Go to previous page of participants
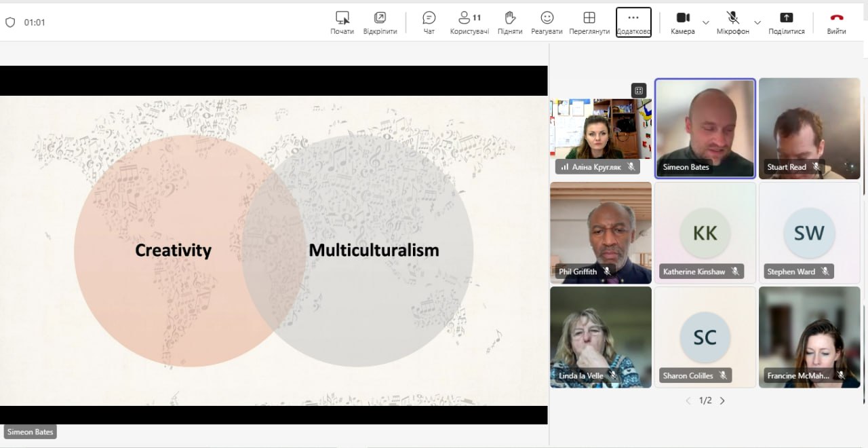This screenshot has height=448, width=868. click(688, 400)
